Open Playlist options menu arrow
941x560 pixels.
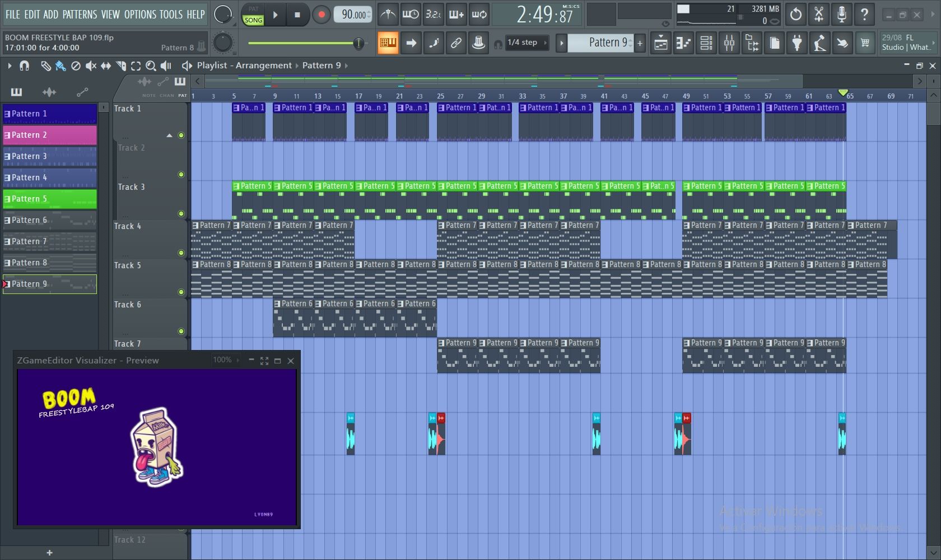(x=10, y=66)
